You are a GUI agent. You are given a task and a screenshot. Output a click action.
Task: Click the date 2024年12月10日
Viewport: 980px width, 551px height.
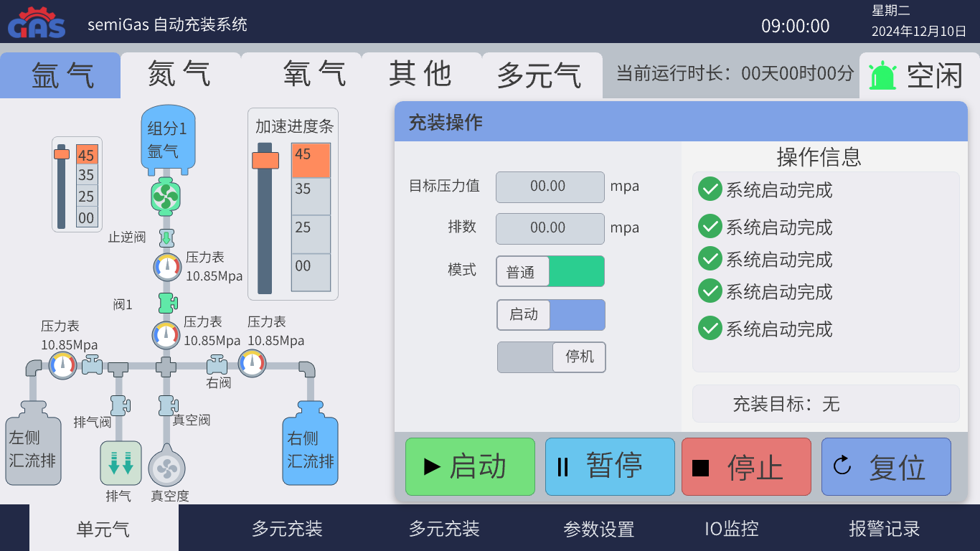(x=920, y=31)
